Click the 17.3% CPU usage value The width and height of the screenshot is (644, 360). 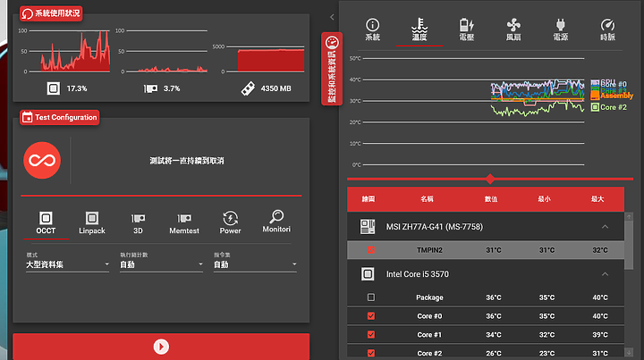[x=77, y=88]
